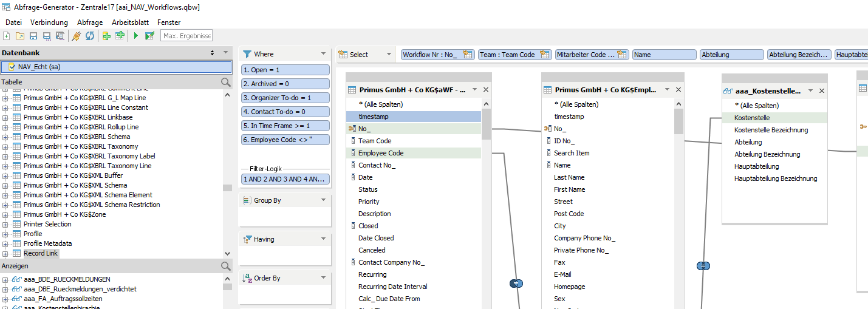Viewport: 868px width, 309px height.
Task: Toggle the NAV_Echt (sa) database checkbox
Action: click(x=12, y=67)
